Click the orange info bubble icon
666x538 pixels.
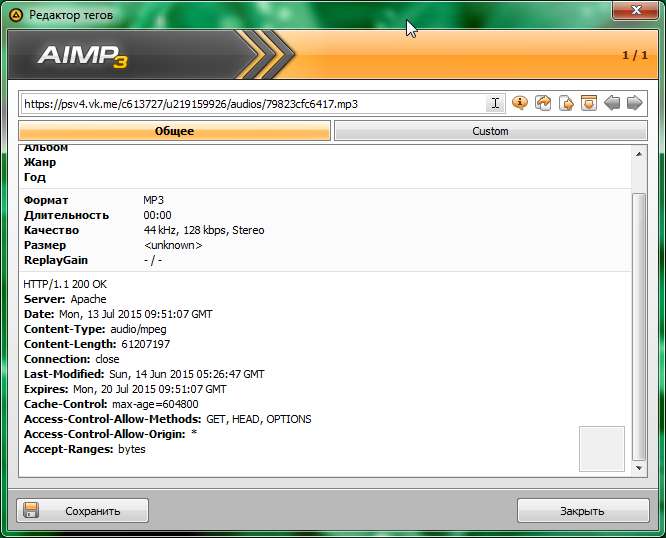click(520, 103)
